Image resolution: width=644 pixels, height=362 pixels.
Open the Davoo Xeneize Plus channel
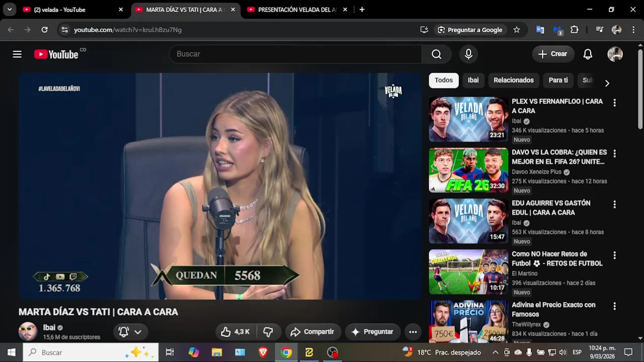(536, 172)
